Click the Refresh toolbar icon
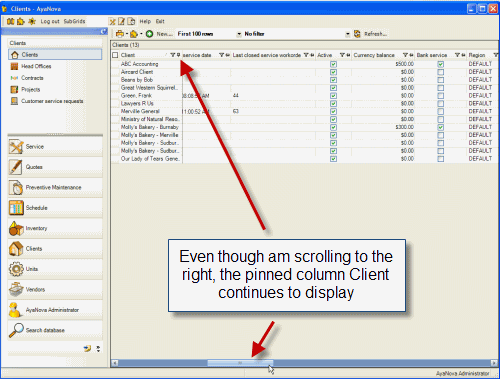Image resolution: width=500 pixels, height=379 pixels. pos(357,34)
